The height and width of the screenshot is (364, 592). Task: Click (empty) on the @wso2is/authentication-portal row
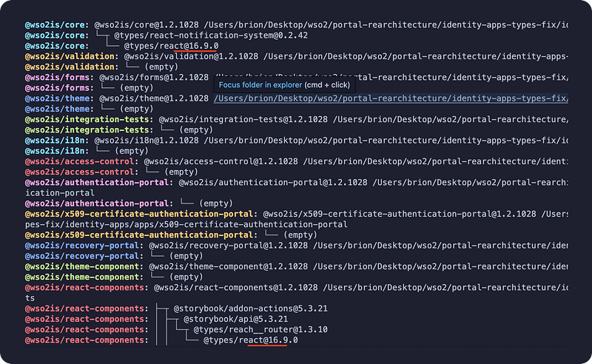(216, 203)
